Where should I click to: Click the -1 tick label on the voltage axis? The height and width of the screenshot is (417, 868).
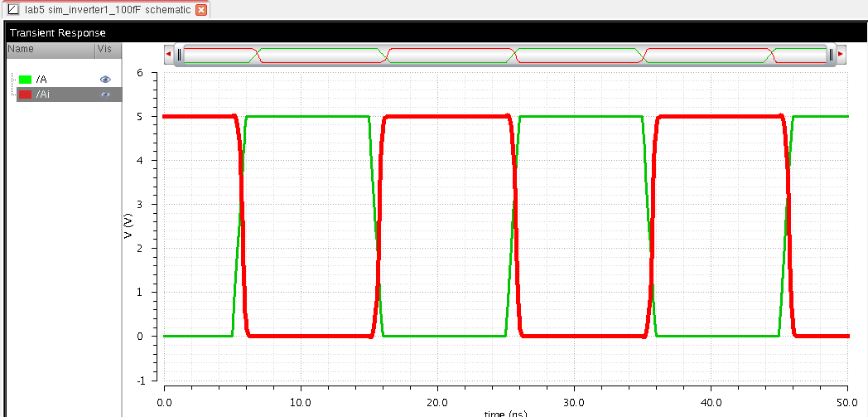click(x=139, y=381)
